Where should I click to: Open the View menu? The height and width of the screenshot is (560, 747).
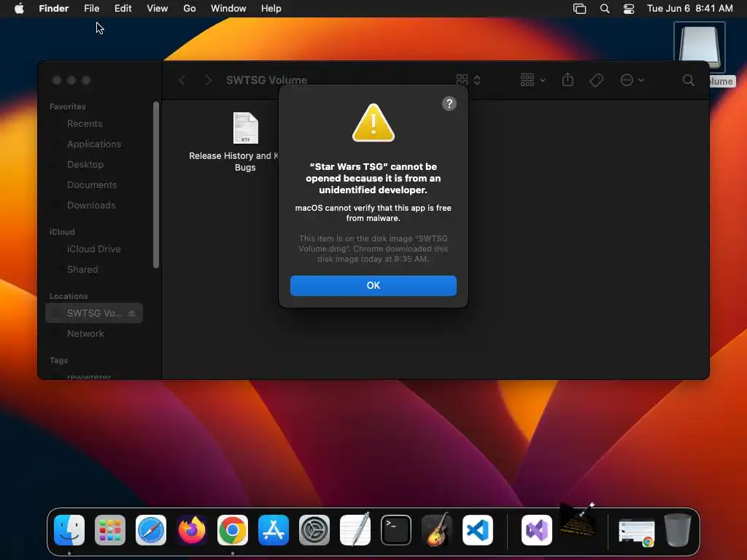coord(158,9)
